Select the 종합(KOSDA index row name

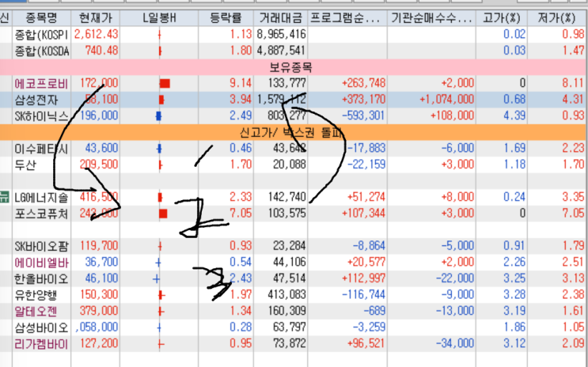pyautogui.click(x=41, y=51)
